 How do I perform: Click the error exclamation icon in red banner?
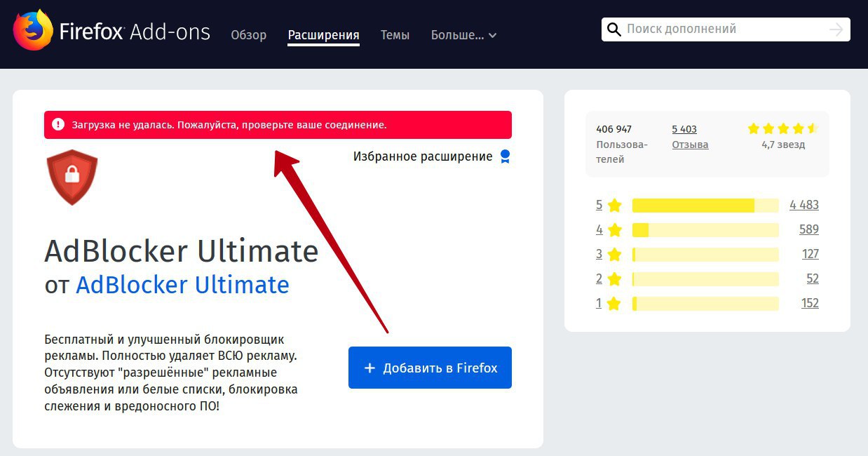click(58, 125)
